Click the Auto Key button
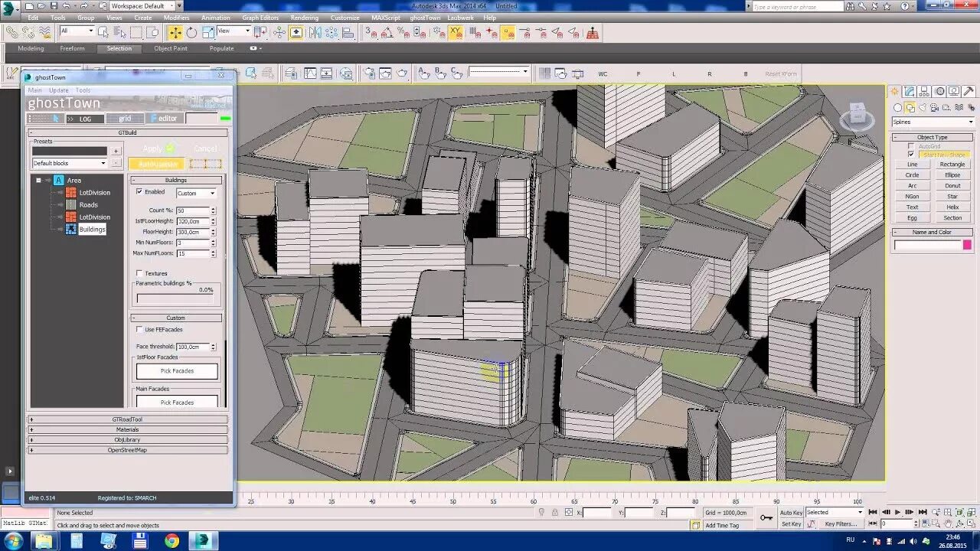The image size is (980, 551). [x=791, y=513]
